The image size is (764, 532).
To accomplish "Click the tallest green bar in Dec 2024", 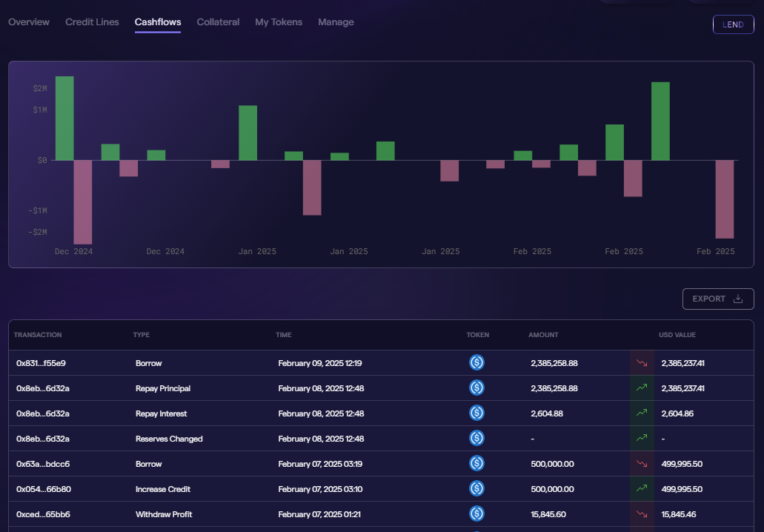I will pos(64,118).
